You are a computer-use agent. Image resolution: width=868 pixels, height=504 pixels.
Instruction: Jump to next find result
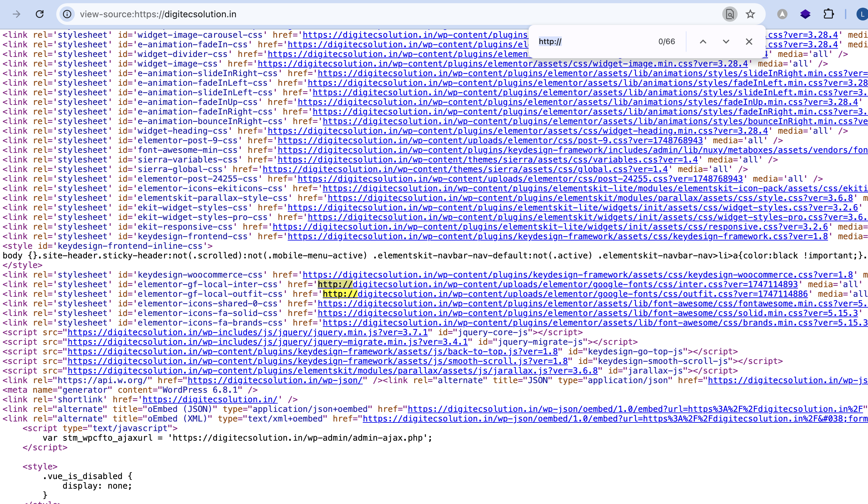tap(726, 42)
